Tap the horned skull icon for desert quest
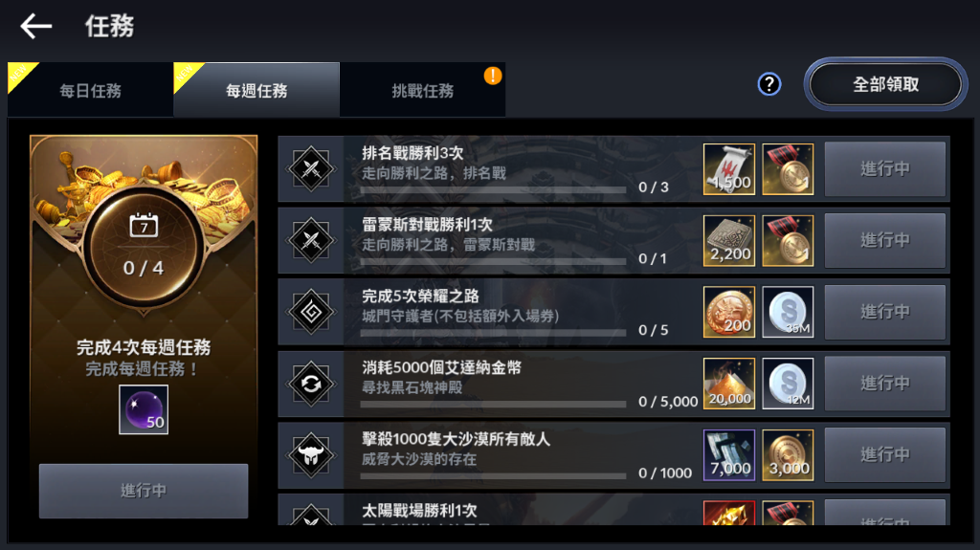980x550 pixels. click(x=311, y=455)
